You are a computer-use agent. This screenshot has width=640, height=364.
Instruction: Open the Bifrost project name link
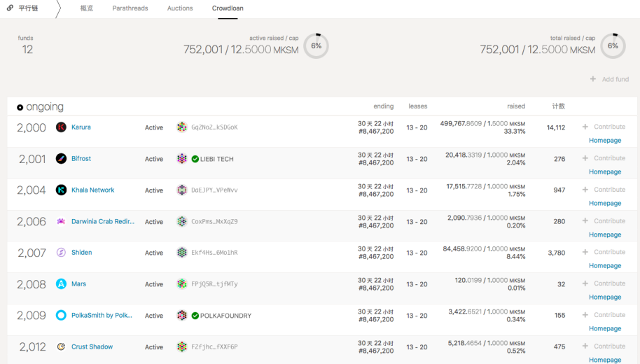tap(81, 158)
